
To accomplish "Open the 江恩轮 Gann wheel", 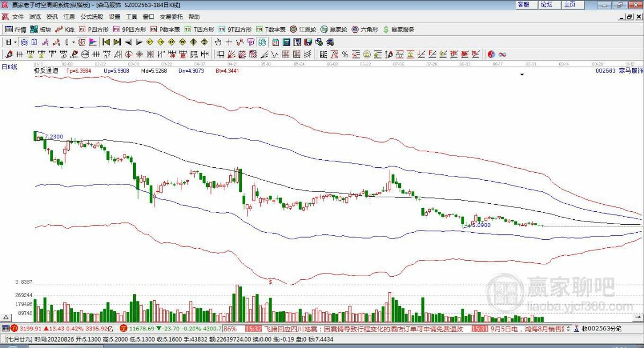I will (x=304, y=29).
